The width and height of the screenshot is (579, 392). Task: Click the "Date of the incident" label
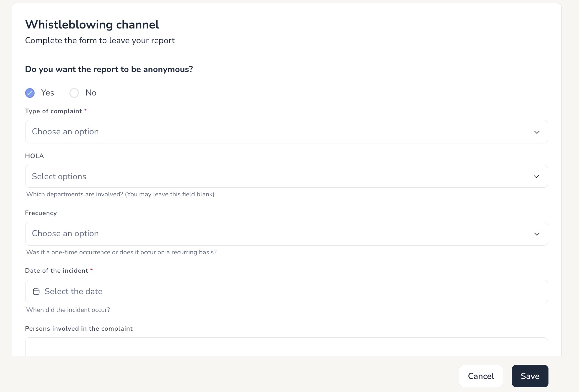click(57, 271)
